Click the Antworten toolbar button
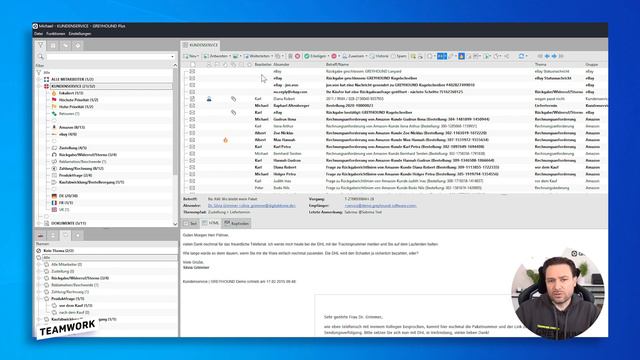 pos(216,56)
